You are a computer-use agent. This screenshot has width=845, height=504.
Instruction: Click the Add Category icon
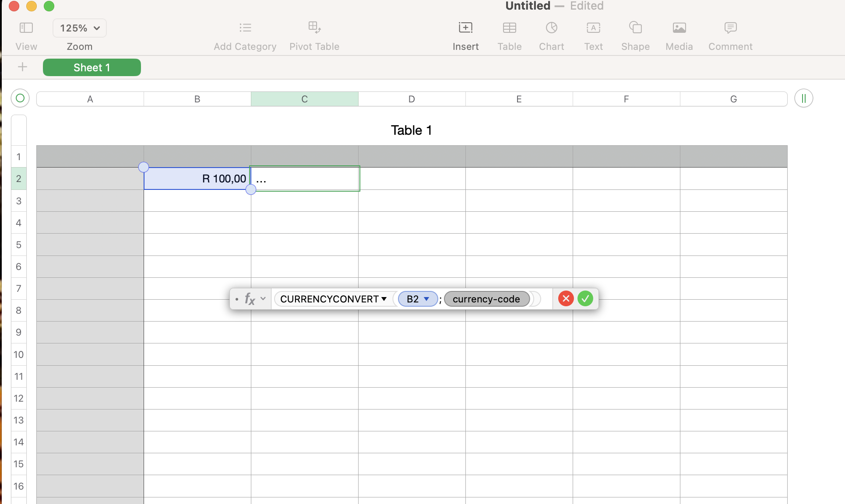click(x=245, y=28)
